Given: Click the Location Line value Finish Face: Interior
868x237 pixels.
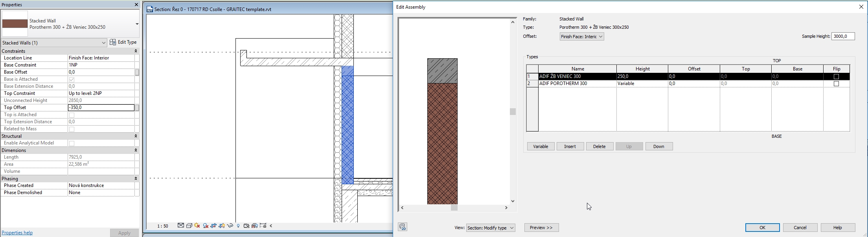Looking at the screenshot, I should click(x=101, y=58).
